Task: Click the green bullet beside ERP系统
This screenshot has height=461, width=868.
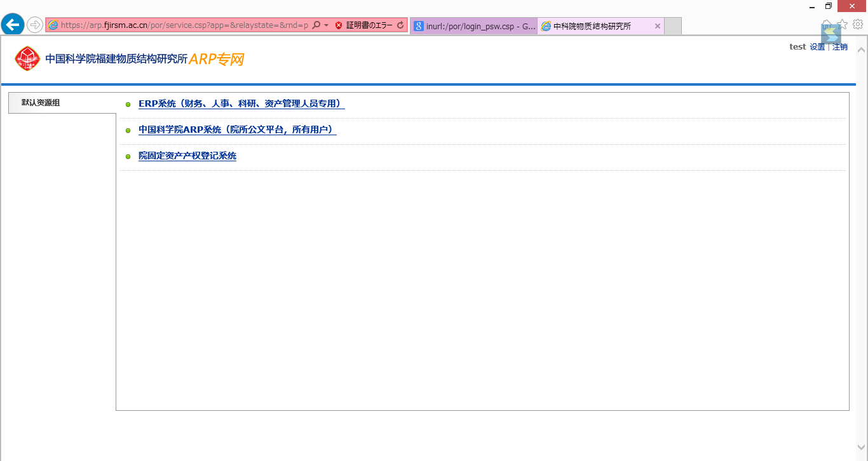Action: (x=128, y=105)
